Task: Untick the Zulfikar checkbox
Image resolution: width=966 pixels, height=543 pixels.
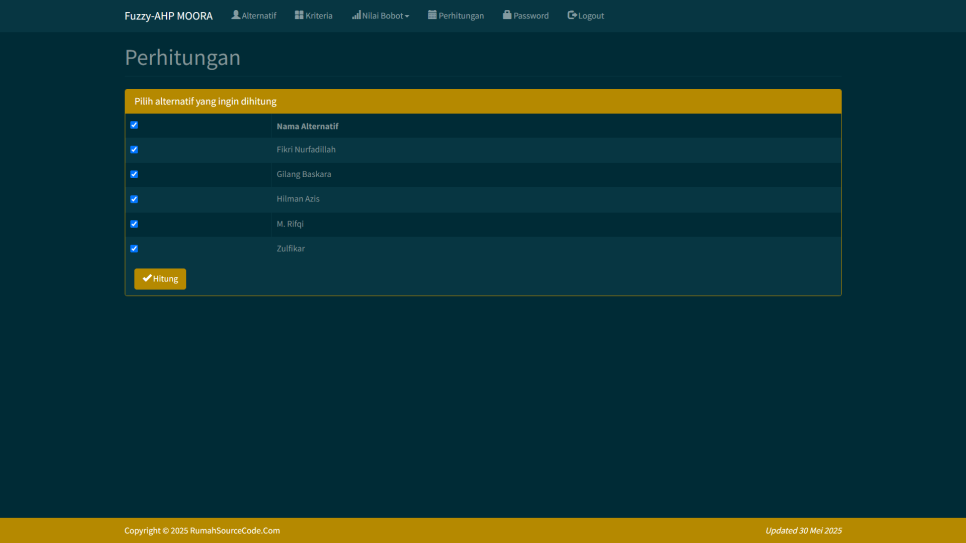Action: coord(134,249)
